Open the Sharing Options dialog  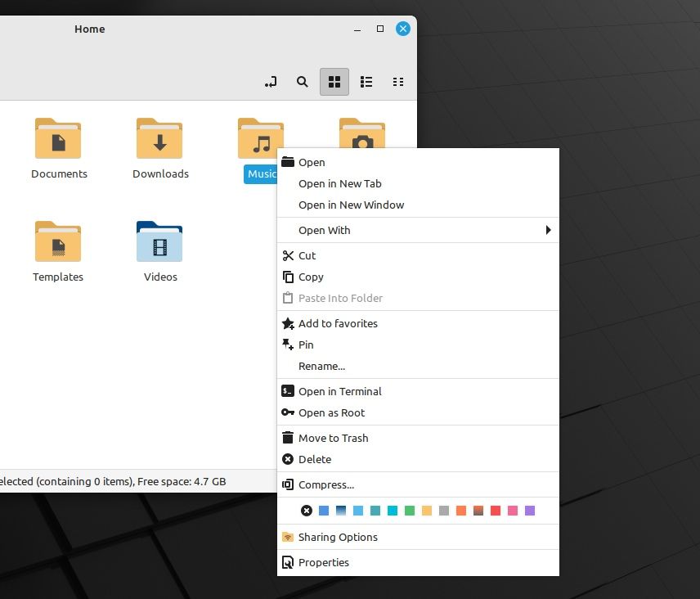click(x=338, y=537)
